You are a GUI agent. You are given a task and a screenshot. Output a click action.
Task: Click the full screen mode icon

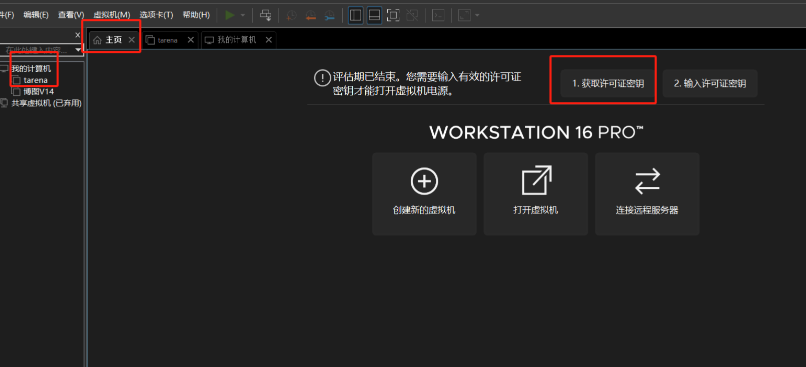pos(393,15)
